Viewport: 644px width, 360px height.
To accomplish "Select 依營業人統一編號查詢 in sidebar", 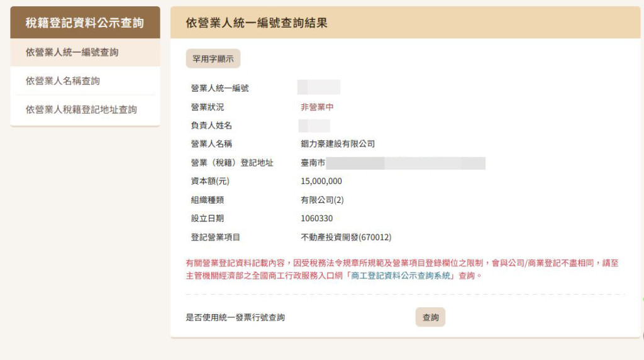I will coord(72,52).
